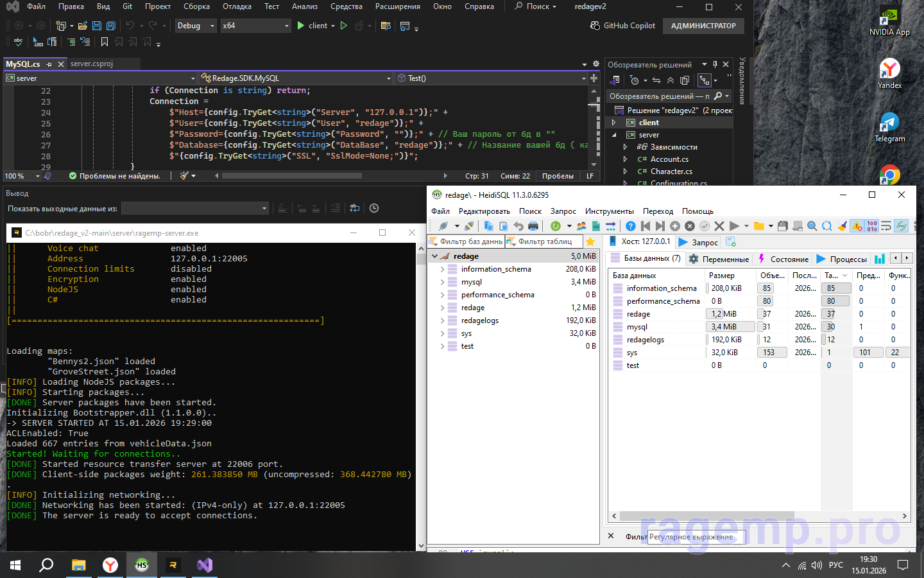Open HeidiSQL help via the question mark icon
This screenshot has height=578, width=924.
[x=631, y=226]
